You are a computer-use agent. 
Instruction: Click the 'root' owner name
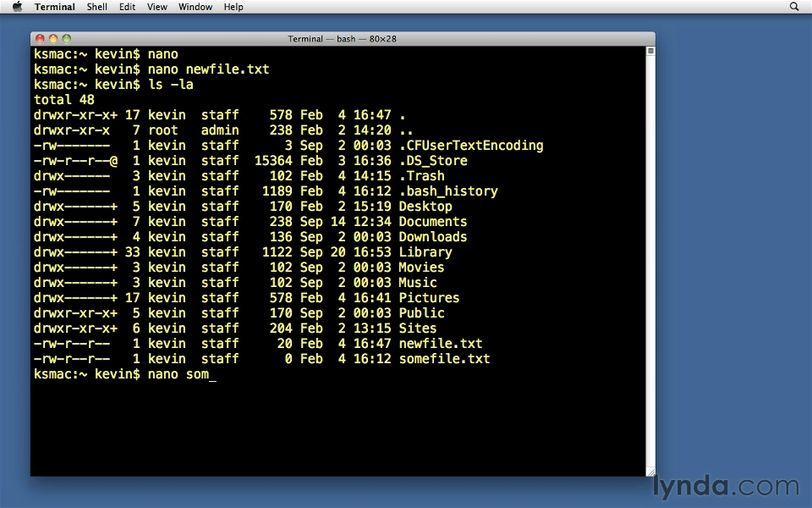tap(162, 130)
